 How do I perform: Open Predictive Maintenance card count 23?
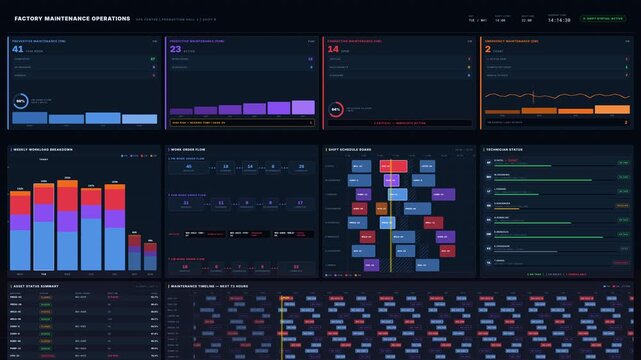tap(175, 49)
